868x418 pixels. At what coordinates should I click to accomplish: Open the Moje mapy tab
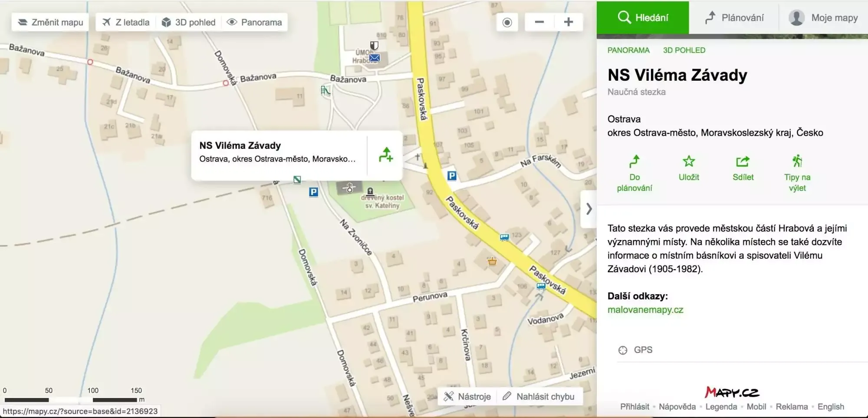823,18
